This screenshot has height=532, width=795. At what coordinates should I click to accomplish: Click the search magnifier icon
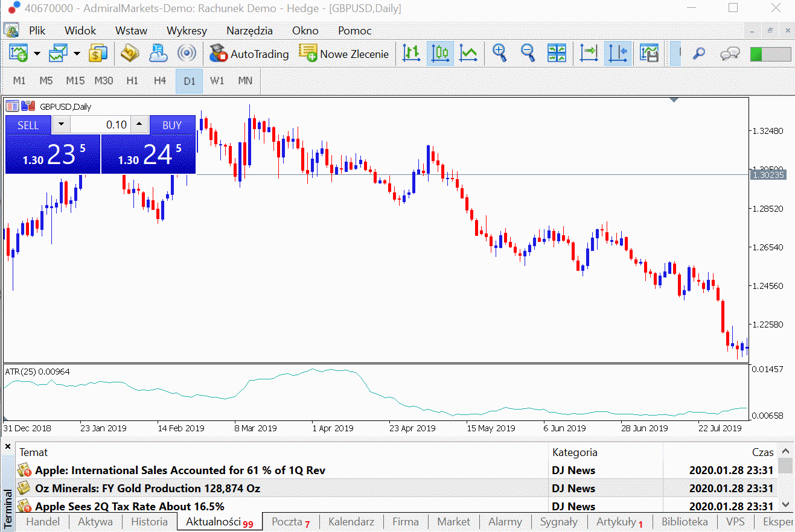pos(699,54)
